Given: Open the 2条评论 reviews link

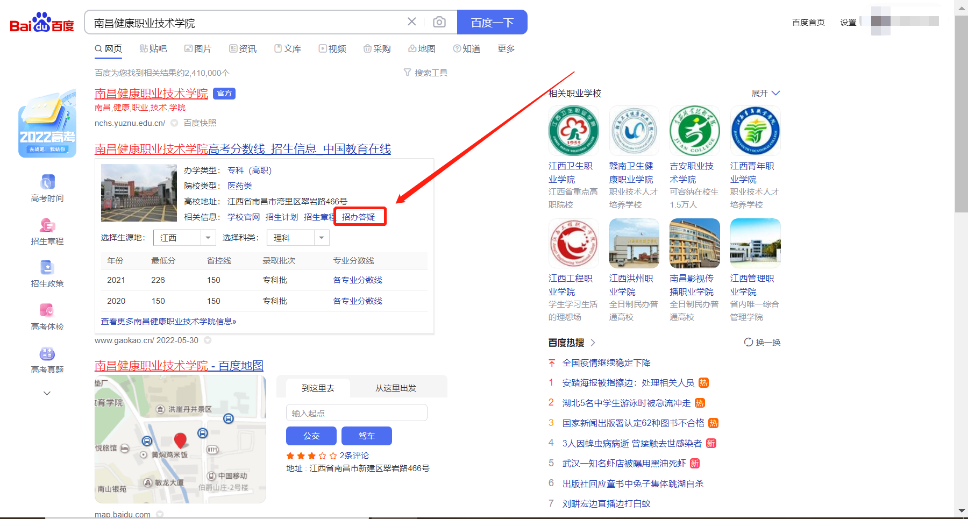Looking at the screenshot, I should 354,455.
